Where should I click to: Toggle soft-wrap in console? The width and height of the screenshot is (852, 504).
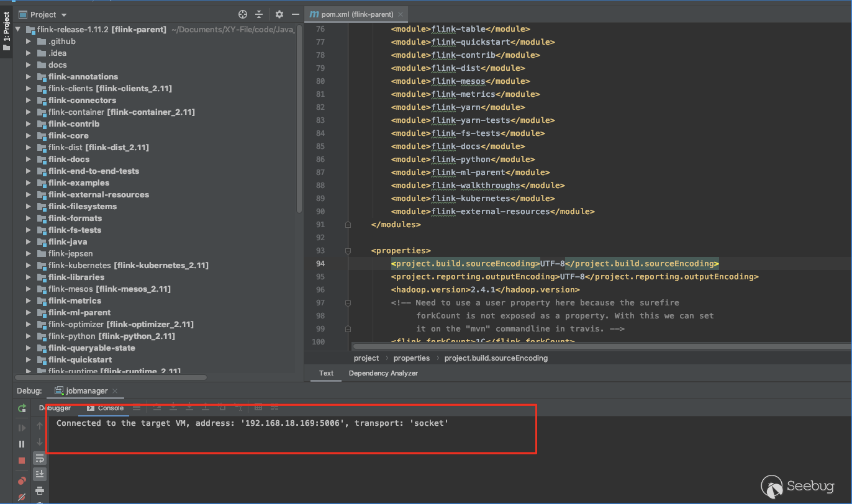tap(40, 459)
